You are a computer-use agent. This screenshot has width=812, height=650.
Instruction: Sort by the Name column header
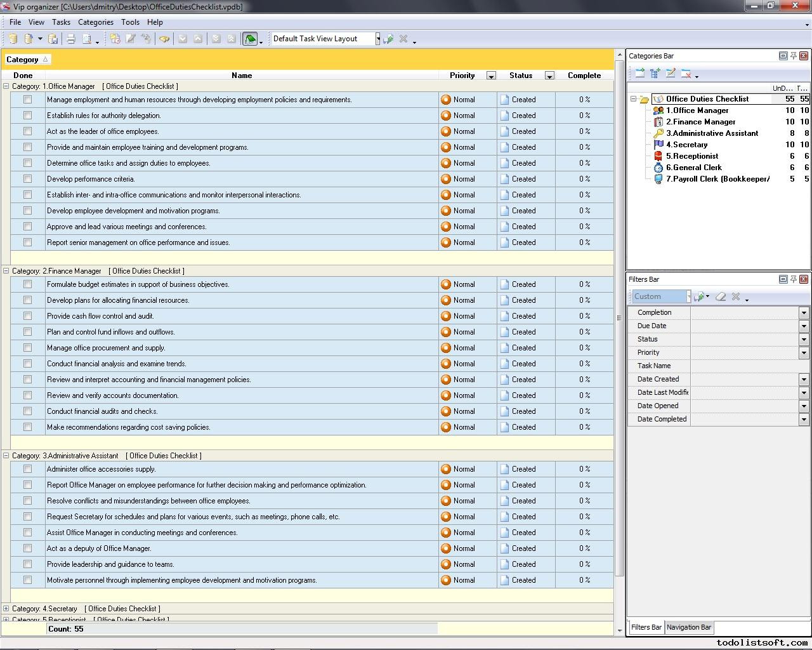point(242,76)
